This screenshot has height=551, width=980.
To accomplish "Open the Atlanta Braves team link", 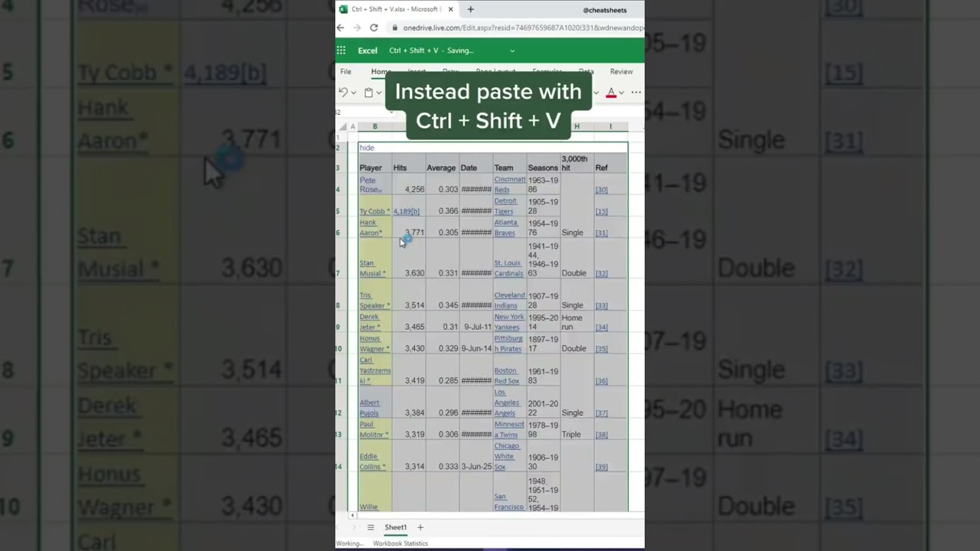I will pos(505,227).
